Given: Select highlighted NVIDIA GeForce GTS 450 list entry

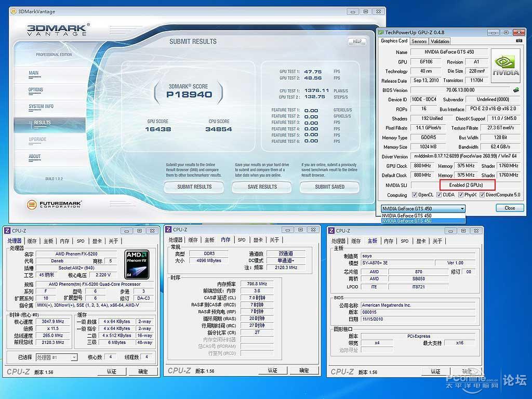Looking at the screenshot, I should point(423,220).
